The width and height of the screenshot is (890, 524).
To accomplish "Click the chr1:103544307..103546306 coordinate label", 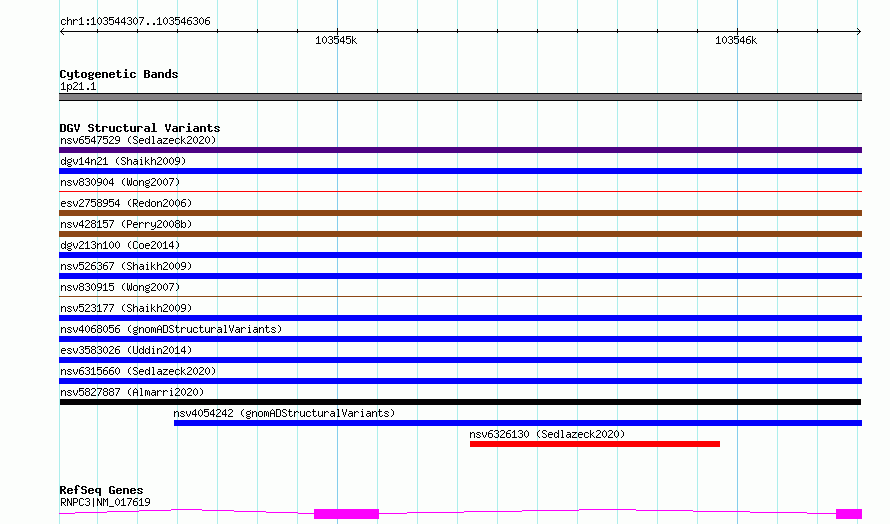I will click(135, 21).
